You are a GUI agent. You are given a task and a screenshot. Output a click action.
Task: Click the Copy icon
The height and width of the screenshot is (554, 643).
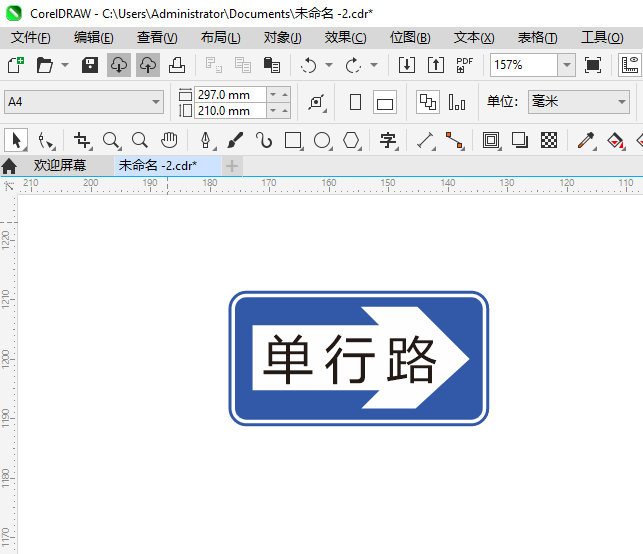(x=243, y=65)
